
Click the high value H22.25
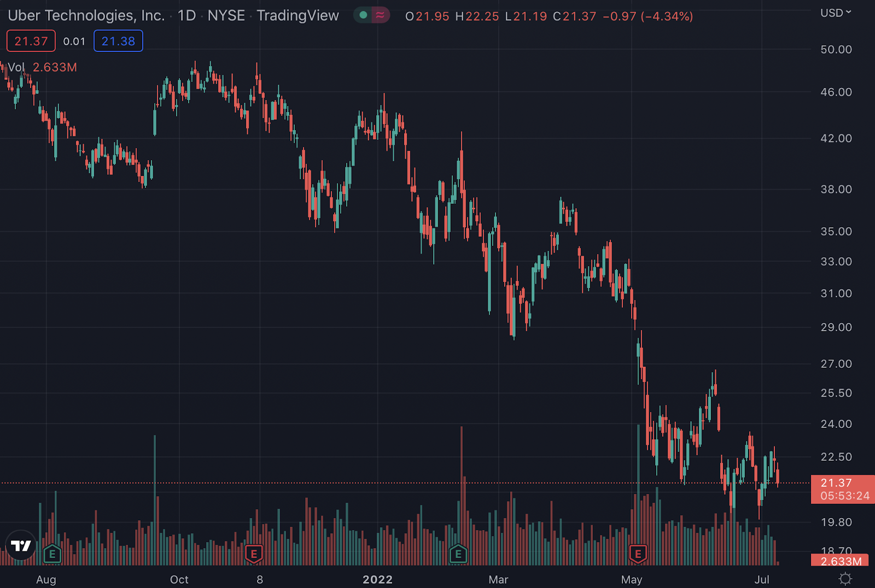coord(477,16)
